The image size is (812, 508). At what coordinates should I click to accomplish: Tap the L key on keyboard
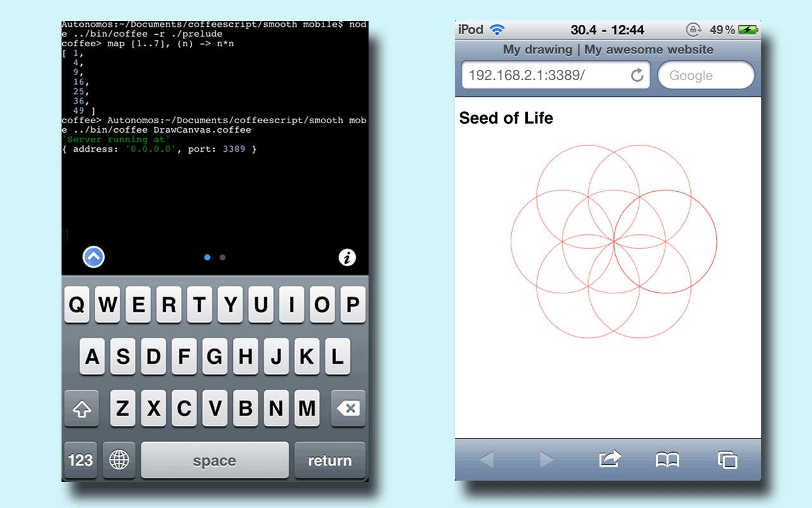tap(337, 356)
